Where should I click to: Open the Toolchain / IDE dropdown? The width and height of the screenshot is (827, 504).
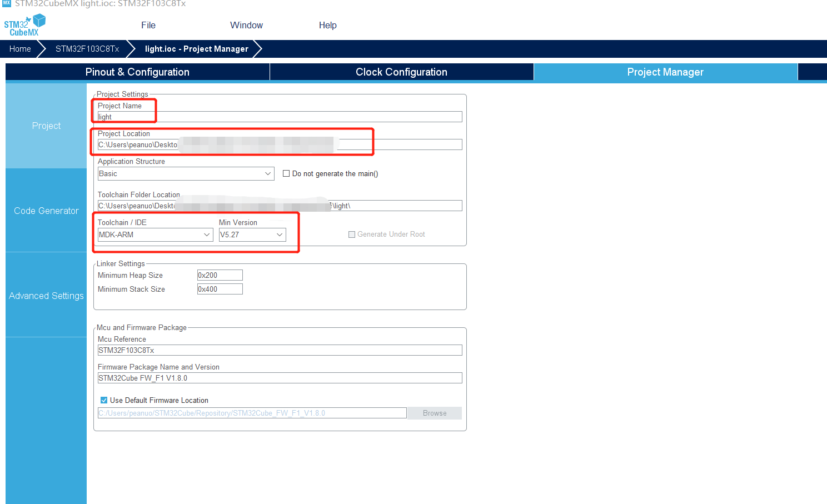(155, 234)
